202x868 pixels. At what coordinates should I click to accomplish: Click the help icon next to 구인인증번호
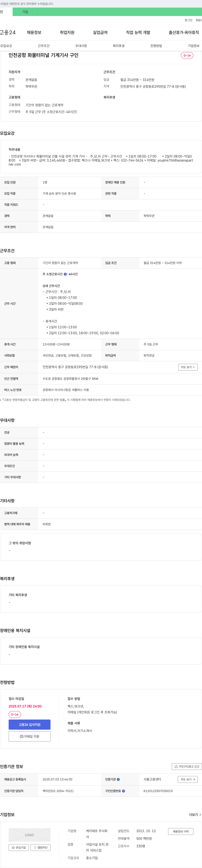point(123,791)
